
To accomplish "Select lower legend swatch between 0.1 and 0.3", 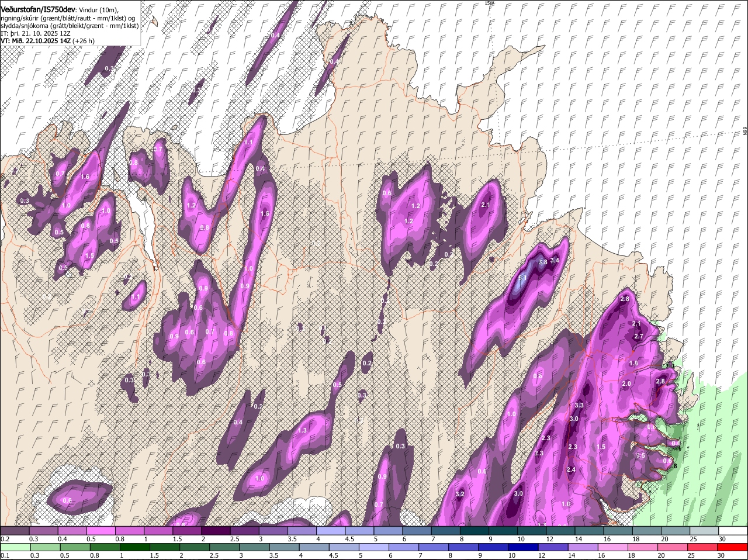I will [15, 547].
